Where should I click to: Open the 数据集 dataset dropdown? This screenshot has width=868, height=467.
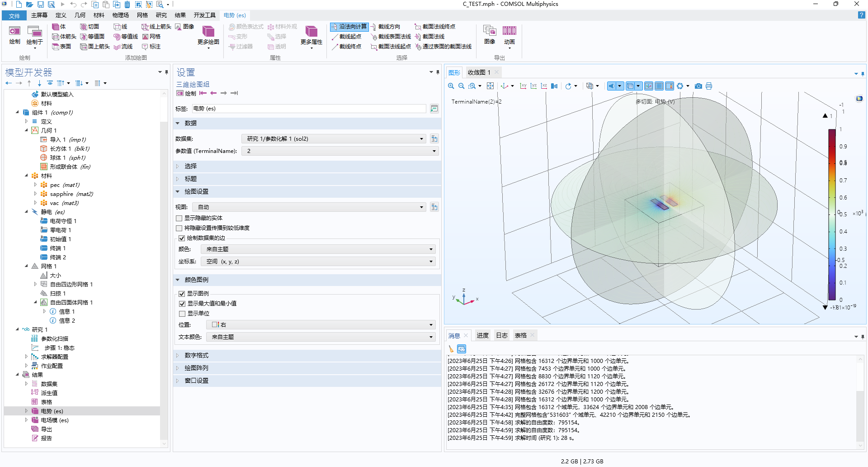[335, 139]
